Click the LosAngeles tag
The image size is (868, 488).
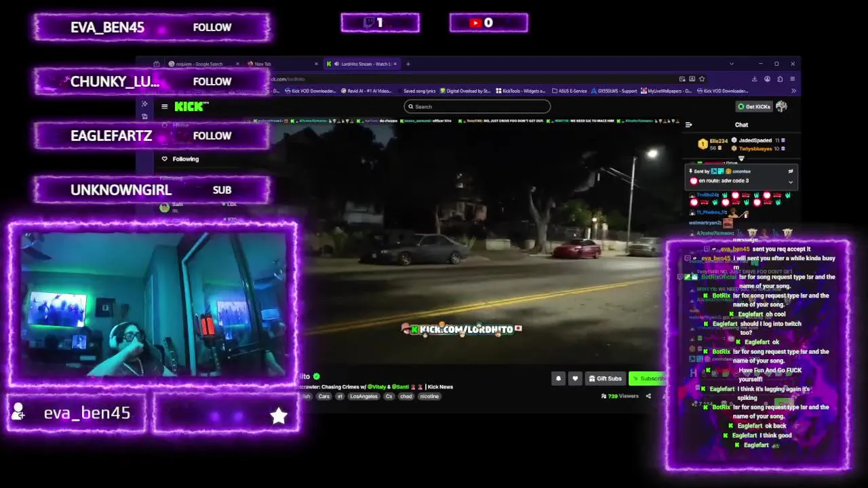[x=364, y=396]
